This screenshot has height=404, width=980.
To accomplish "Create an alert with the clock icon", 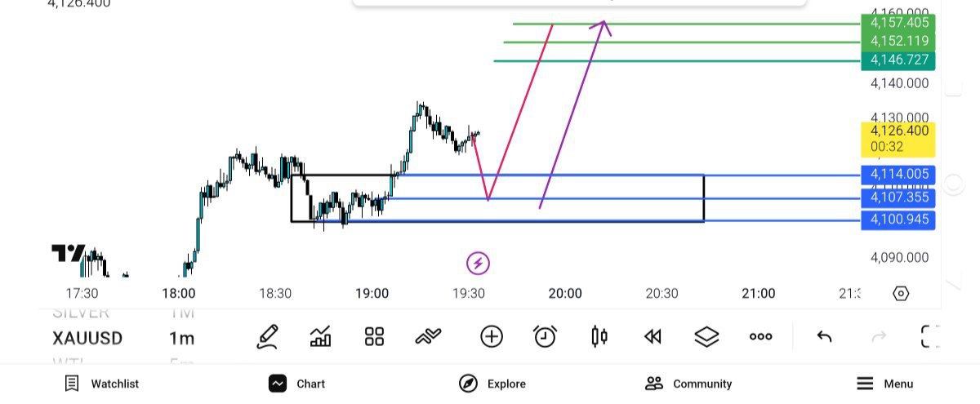I will coord(545,336).
